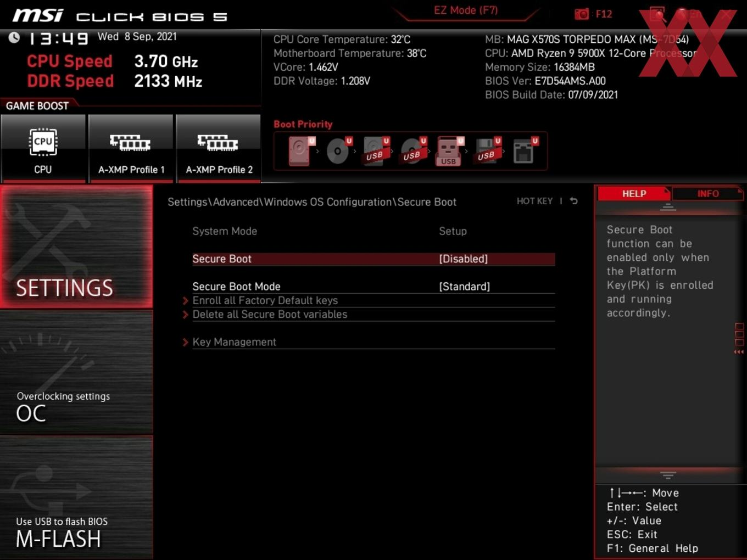Enable A-XMP Profile 1
The height and width of the screenshot is (560, 747).
pyautogui.click(x=131, y=148)
